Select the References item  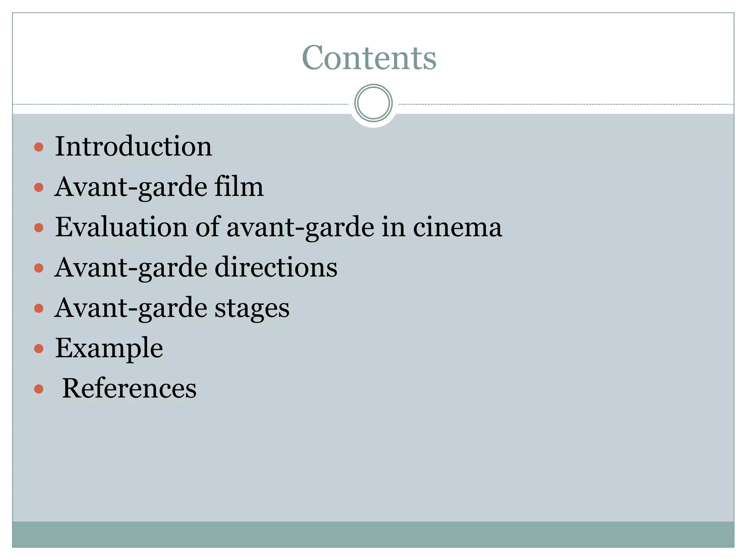pos(129,388)
